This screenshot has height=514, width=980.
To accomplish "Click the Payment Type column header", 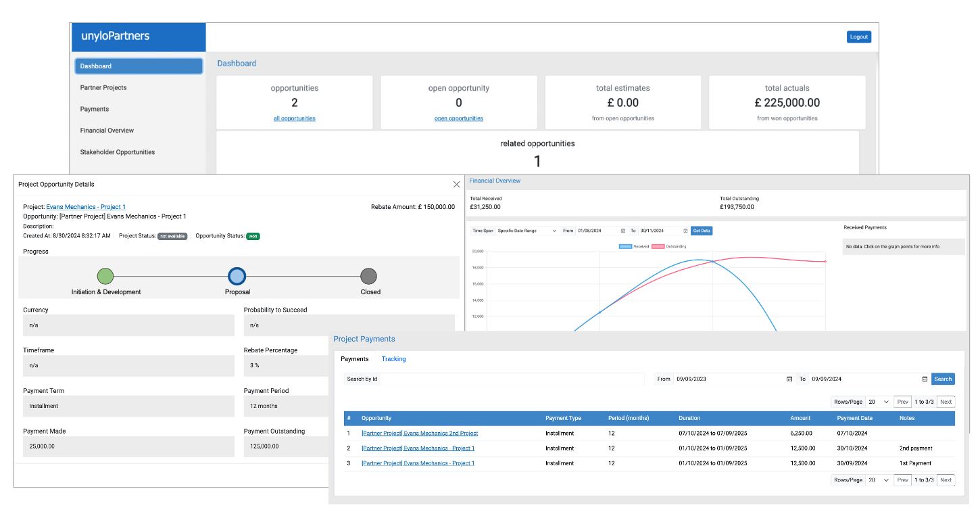I will coord(563,418).
